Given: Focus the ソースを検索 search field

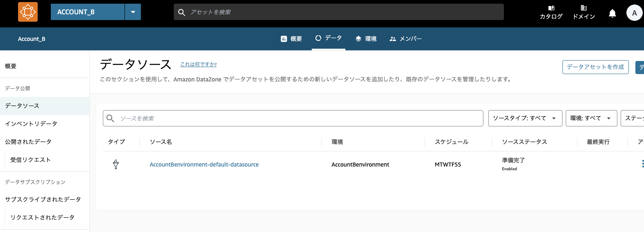Looking at the screenshot, I should point(293,118).
